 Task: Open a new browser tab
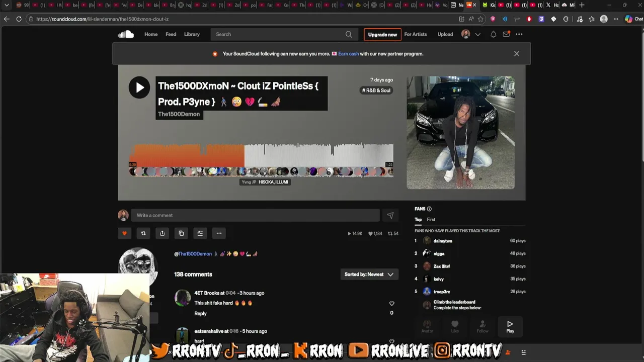(x=582, y=5)
